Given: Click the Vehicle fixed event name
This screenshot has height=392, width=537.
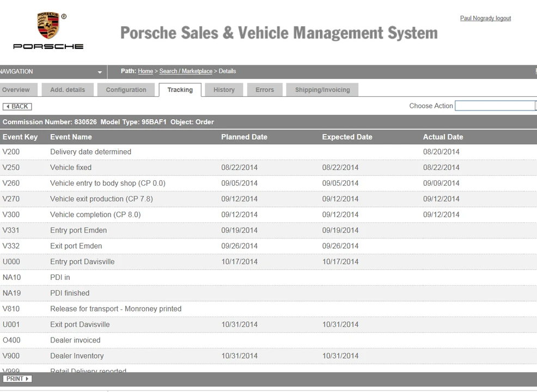Looking at the screenshot, I should [x=71, y=167].
